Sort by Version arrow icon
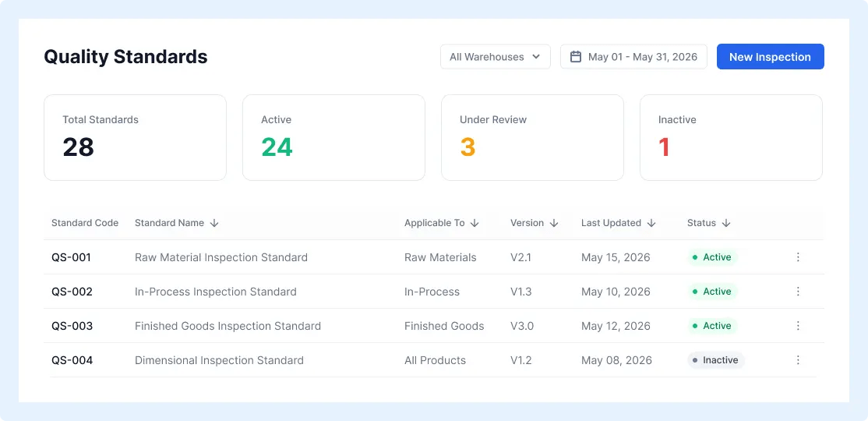This screenshot has height=421, width=868. [x=554, y=223]
